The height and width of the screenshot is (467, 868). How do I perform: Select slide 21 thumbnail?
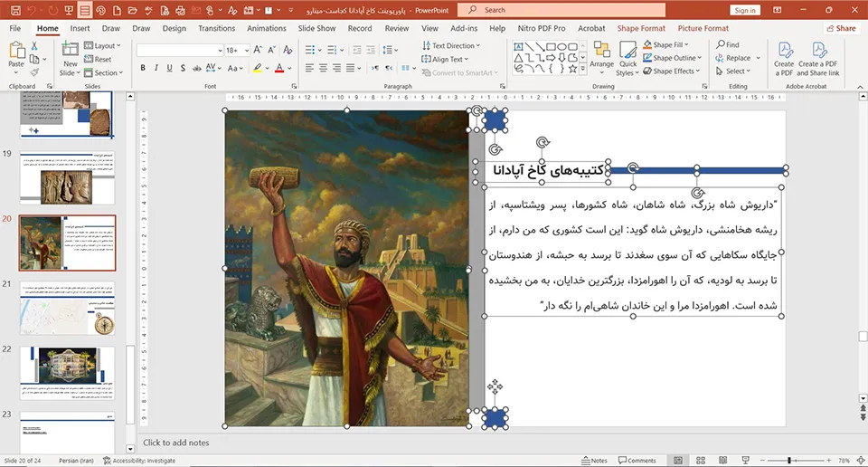pyautogui.click(x=68, y=308)
